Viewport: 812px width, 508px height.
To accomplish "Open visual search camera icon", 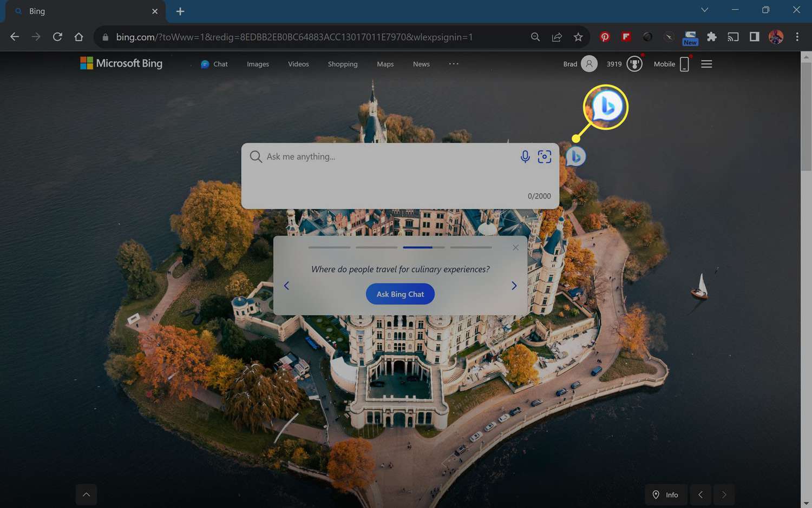I will coord(544,157).
